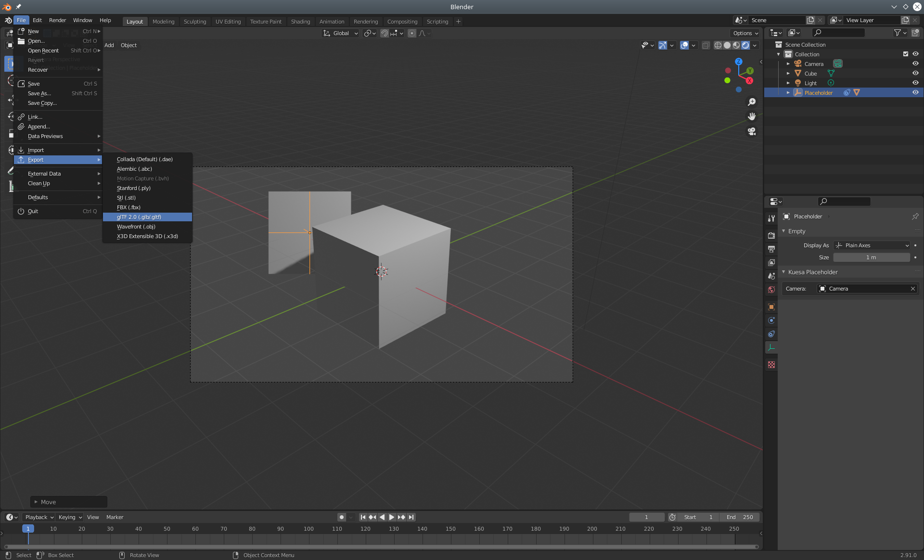924x560 pixels.
Task: Pin the Placeholder properties context
Action: pyautogui.click(x=915, y=216)
